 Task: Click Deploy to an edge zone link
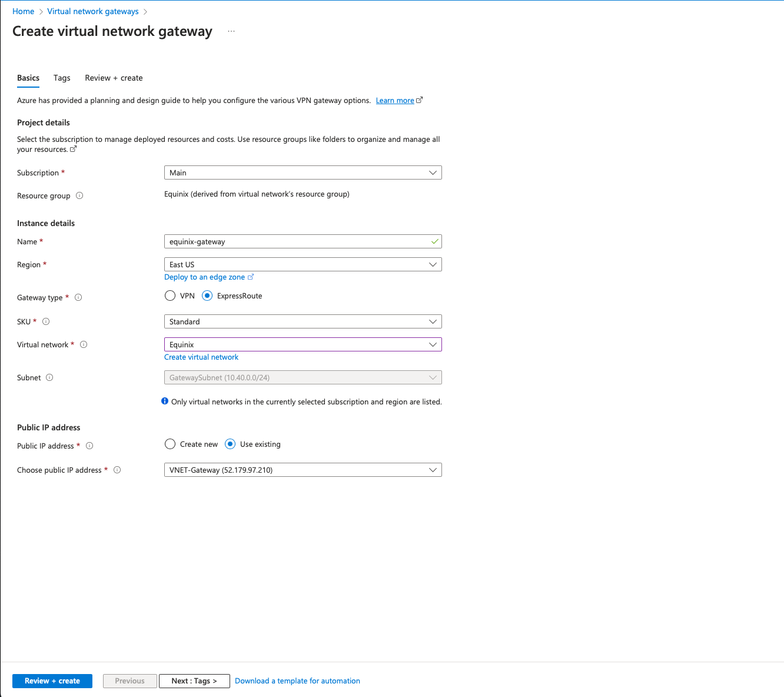click(204, 277)
